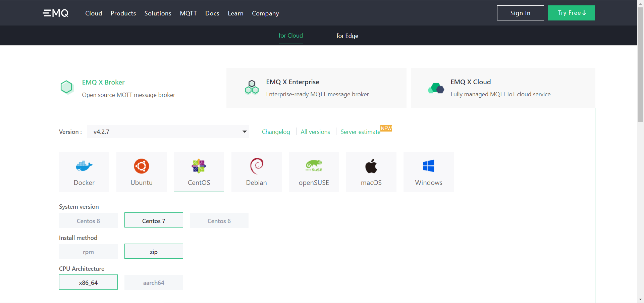Click the EMQ logo in header
The height and width of the screenshot is (303, 644).
pos(56,13)
